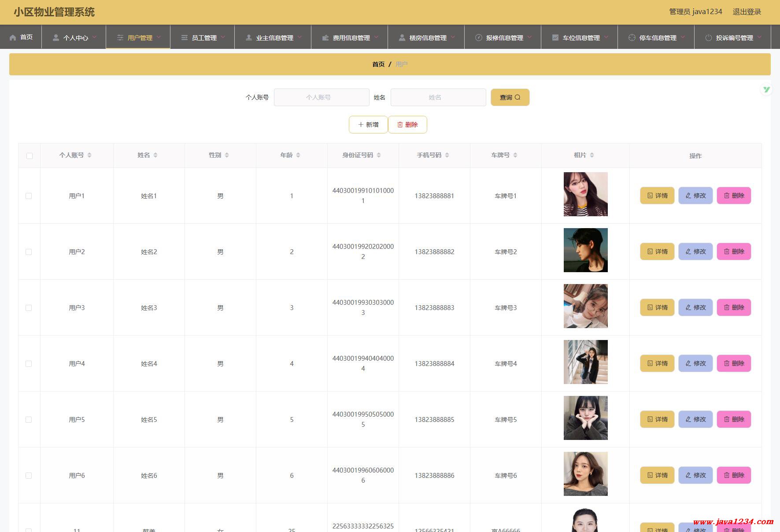This screenshot has width=780, height=532.
Task: Click the 查询 search button
Action: [510, 97]
